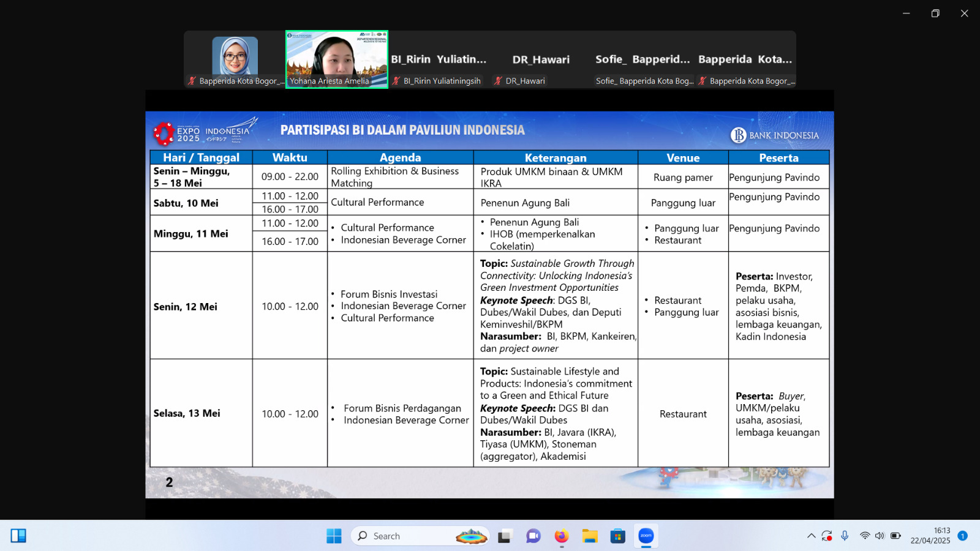Open the Zoom app in taskbar
The height and width of the screenshot is (551, 980).
[646, 536]
